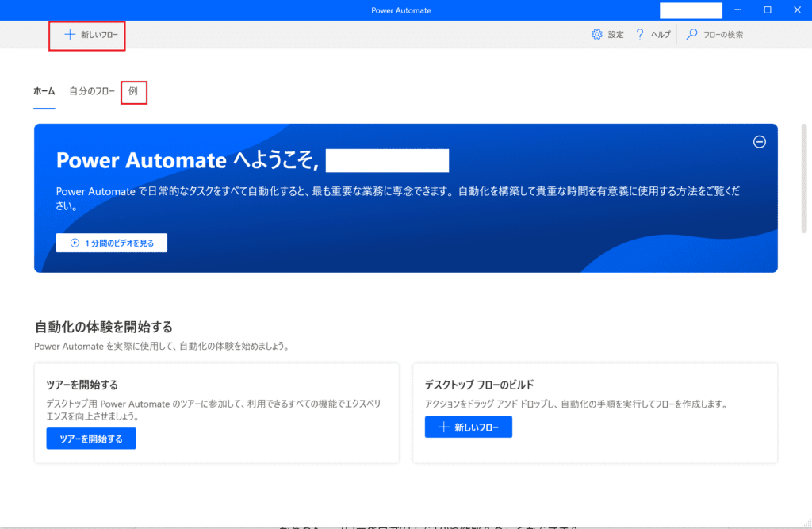Click the account name box in title bar
The image size is (812, 529).
pos(691,10)
